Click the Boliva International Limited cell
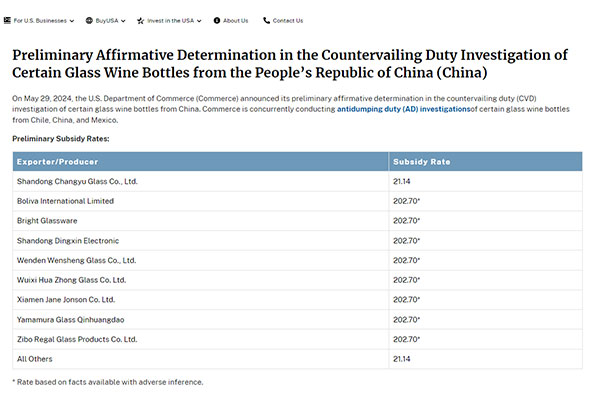600x400 pixels. (201, 201)
